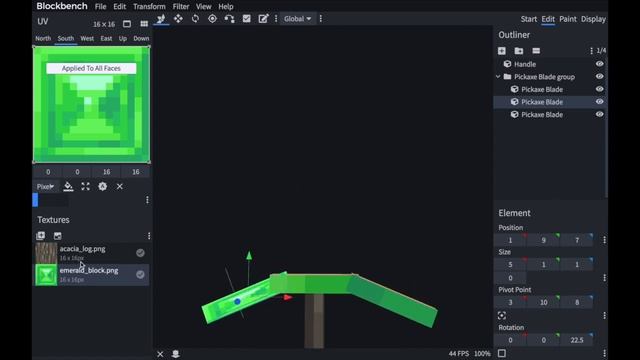
Task: Click the Handle cube icon in Outliner
Action: point(507,64)
